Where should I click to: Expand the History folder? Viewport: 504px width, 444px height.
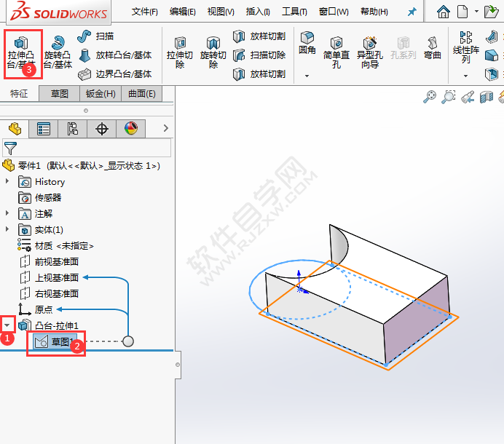[7, 181]
